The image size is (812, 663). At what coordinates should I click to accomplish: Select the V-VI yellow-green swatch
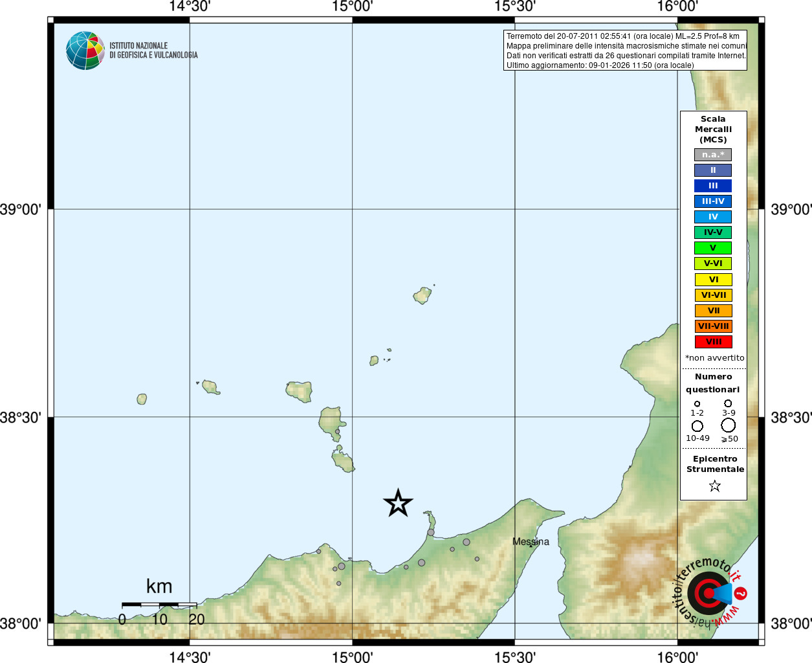tap(713, 264)
